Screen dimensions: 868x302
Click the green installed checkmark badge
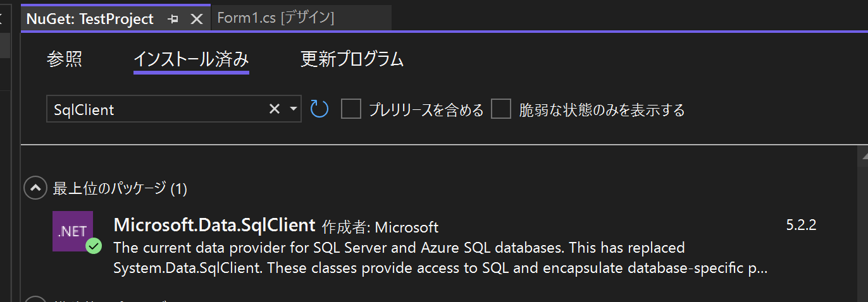coord(94,246)
